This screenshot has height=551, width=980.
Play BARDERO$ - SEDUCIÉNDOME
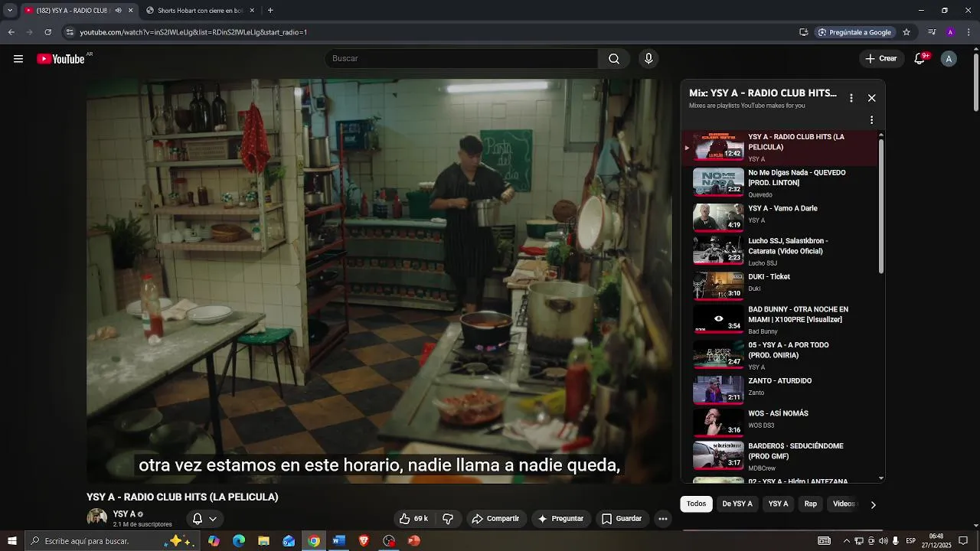(779, 456)
